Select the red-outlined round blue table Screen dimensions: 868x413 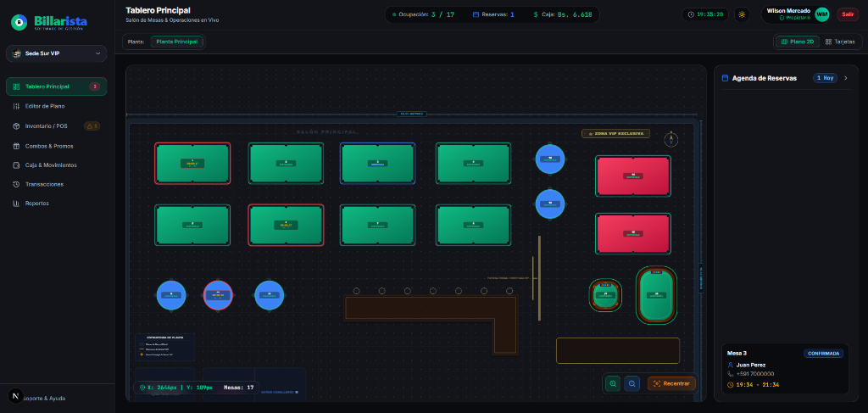pos(218,295)
